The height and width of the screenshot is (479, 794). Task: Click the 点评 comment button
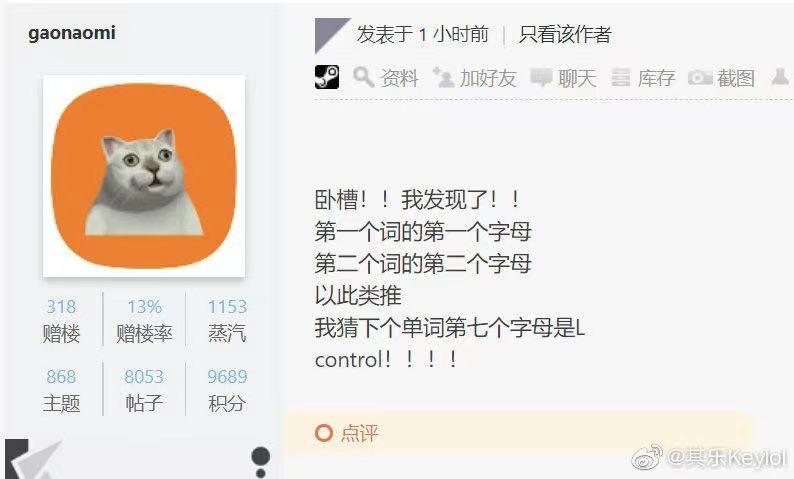point(347,433)
